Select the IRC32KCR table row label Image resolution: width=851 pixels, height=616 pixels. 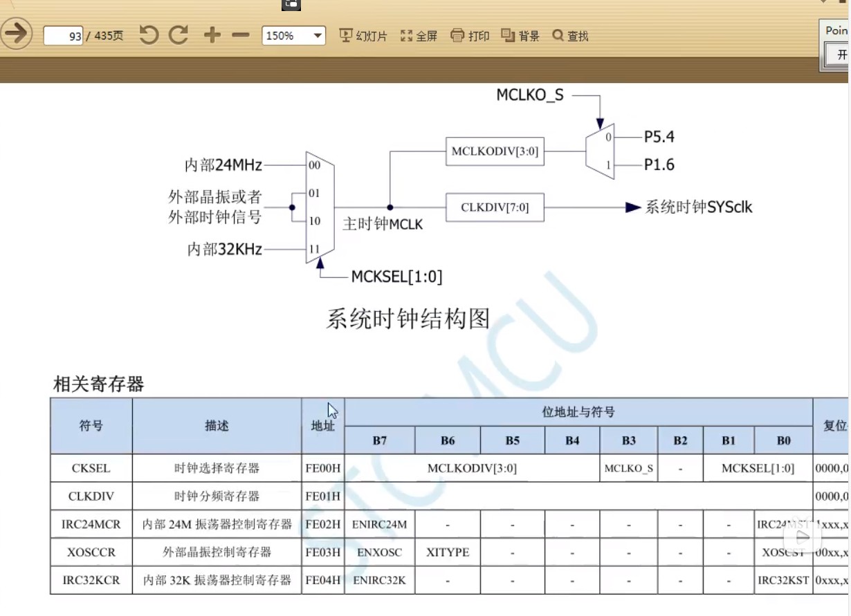coord(91,580)
